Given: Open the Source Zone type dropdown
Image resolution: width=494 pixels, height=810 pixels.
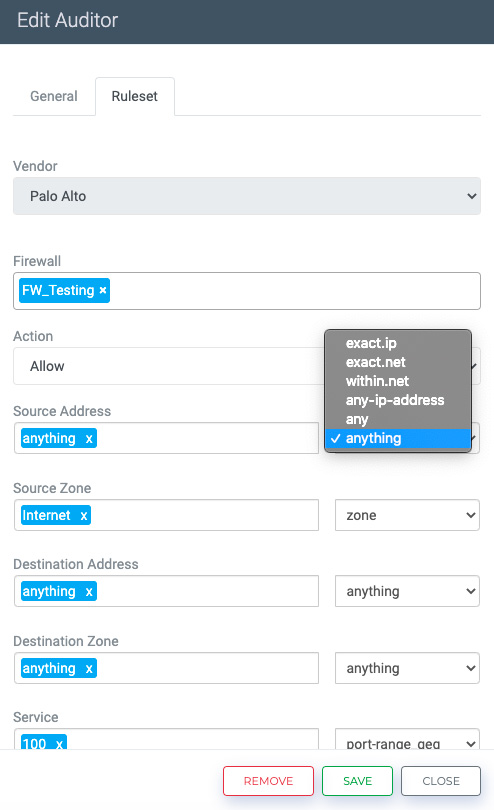Looking at the screenshot, I should (x=407, y=515).
